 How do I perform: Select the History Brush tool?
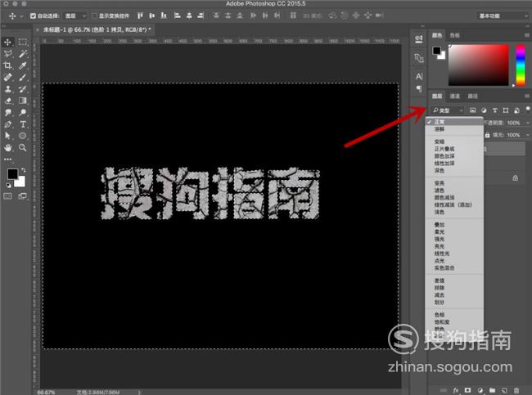tap(23, 89)
